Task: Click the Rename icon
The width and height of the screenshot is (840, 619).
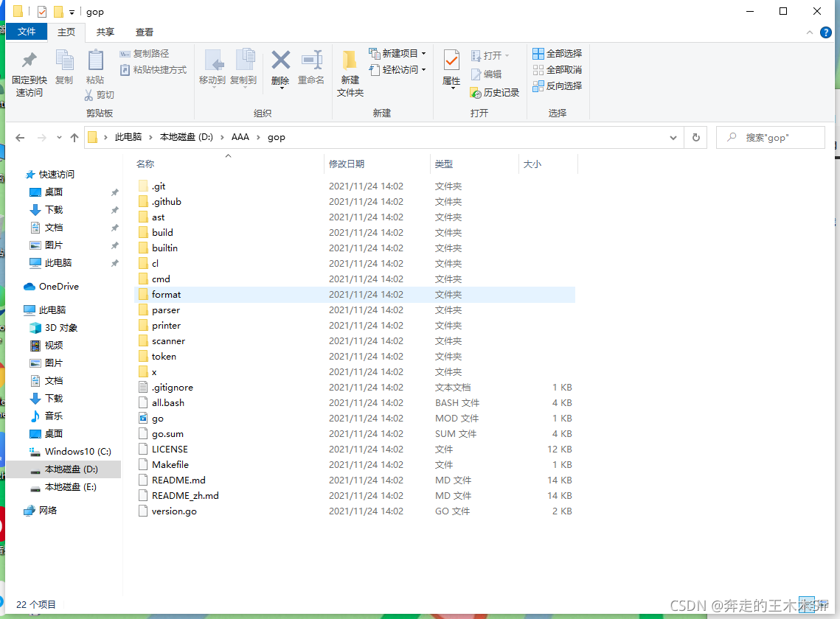Action: click(311, 60)
